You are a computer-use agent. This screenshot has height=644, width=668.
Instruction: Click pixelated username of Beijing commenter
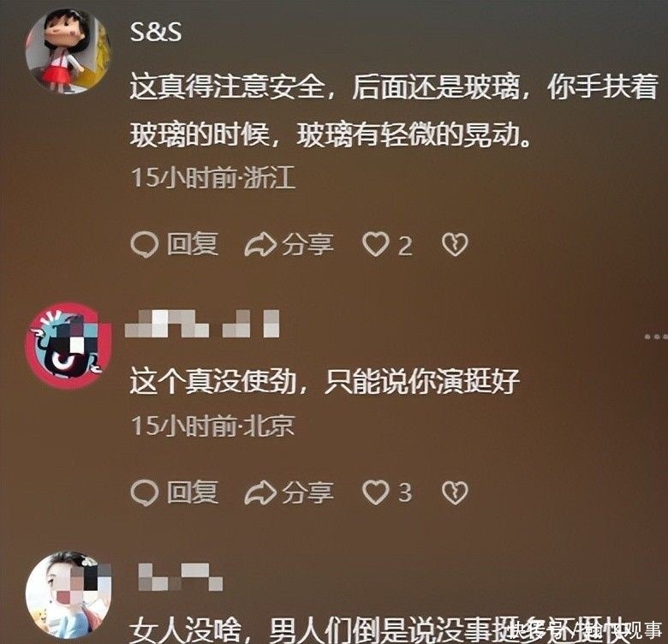pyautogui.click(x=202, y=324)
